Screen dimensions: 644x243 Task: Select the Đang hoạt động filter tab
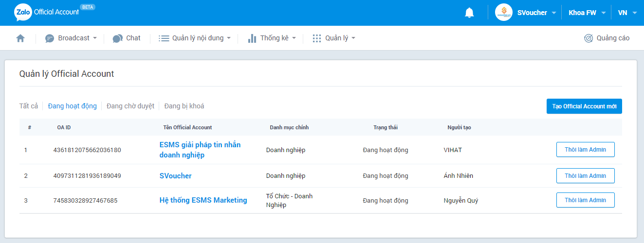pos(72,106)
